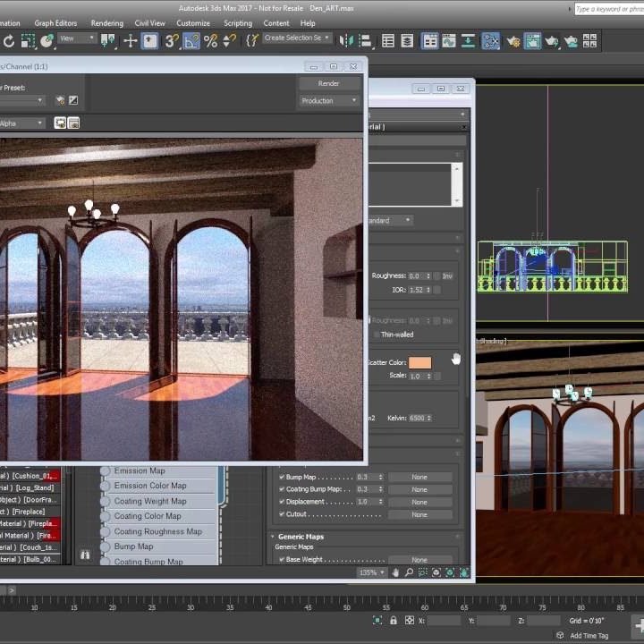Image resolution: width=644 pixels, height=644 pixels.
Task: Open the Rendering menu
Action: pyautogui.click(x=106, y=23)
